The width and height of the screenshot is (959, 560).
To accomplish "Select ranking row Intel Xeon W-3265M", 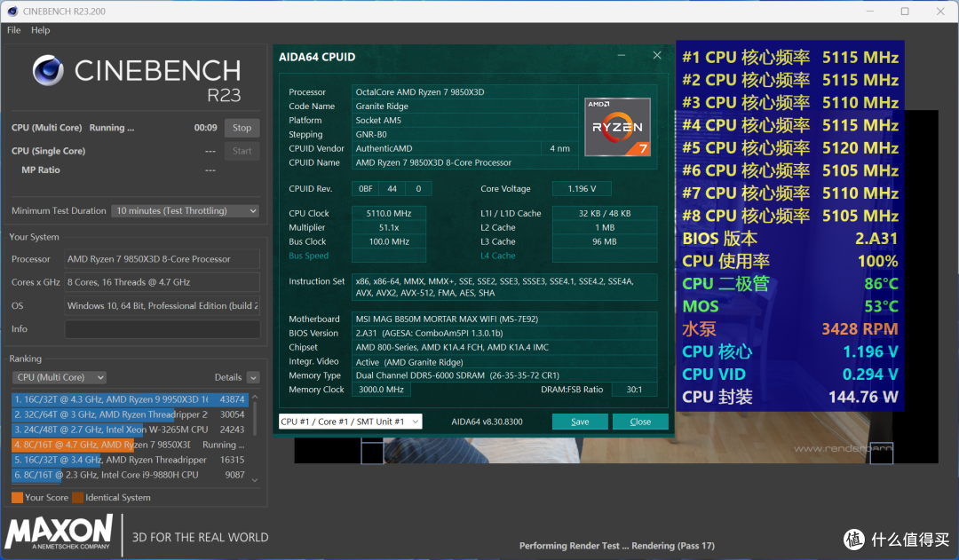I will click(x=130, y=430).
